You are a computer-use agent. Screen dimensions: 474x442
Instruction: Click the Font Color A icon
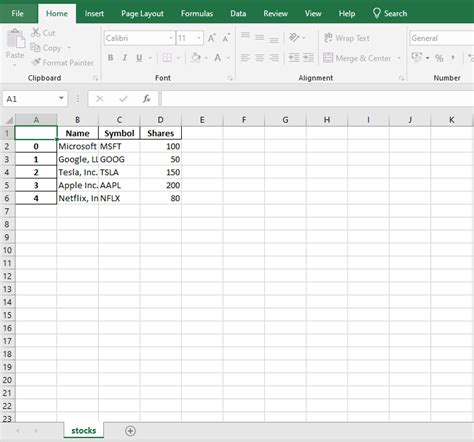coord(218,58)
